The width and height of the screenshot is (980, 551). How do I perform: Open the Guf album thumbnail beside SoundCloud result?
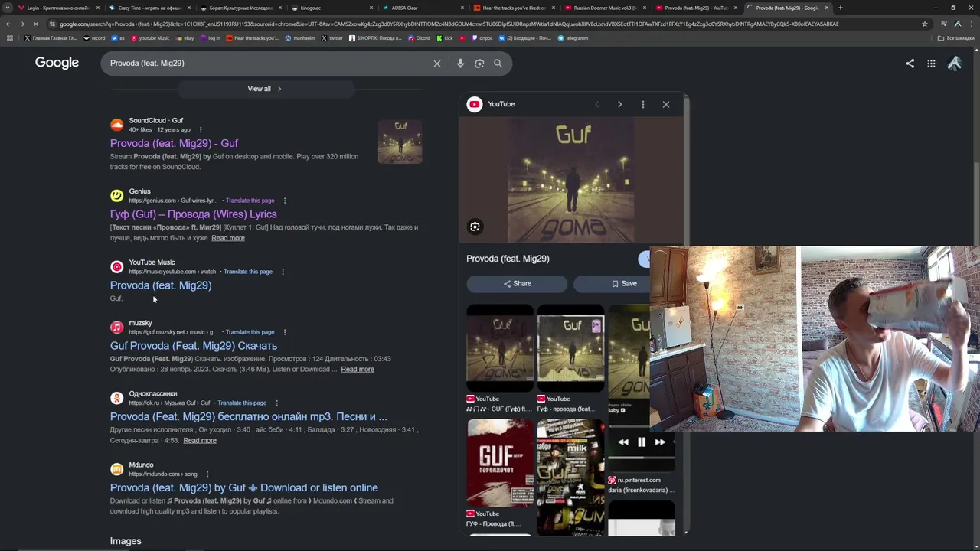[x=400, y=142]
